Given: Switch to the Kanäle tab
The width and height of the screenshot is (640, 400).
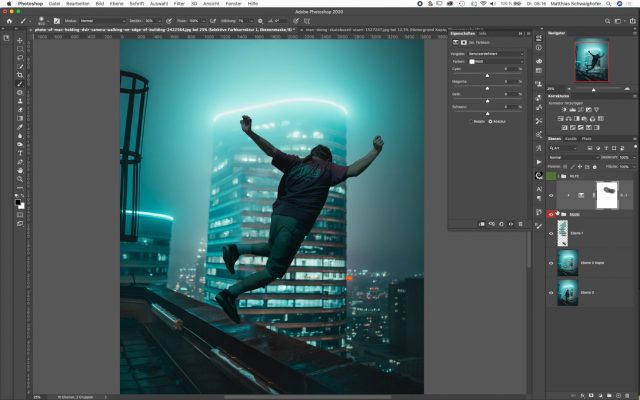Looking at the screenshot, I should click(571, 138).
